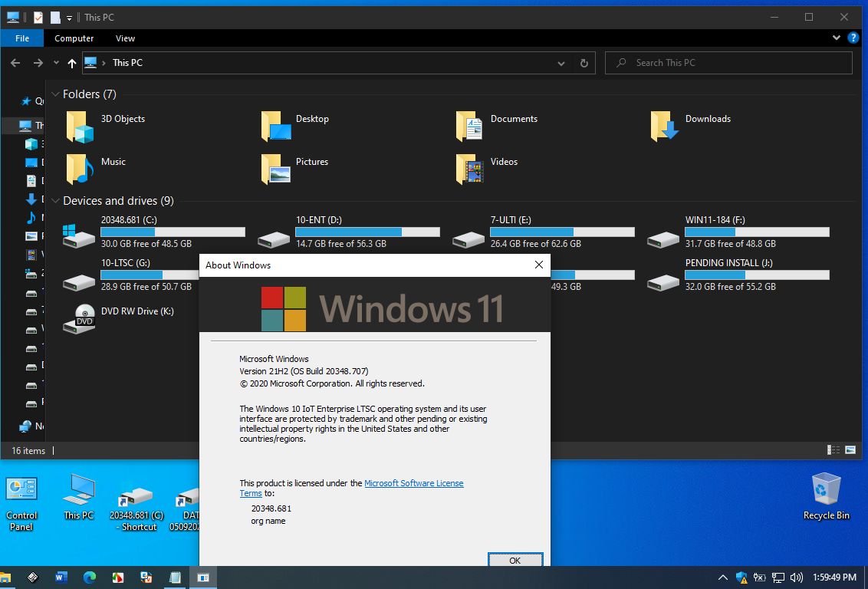The width and height of the screenshot is (868, 589).
Task: Click the C: drive capacity bar
Action: (x=173, y=232)
